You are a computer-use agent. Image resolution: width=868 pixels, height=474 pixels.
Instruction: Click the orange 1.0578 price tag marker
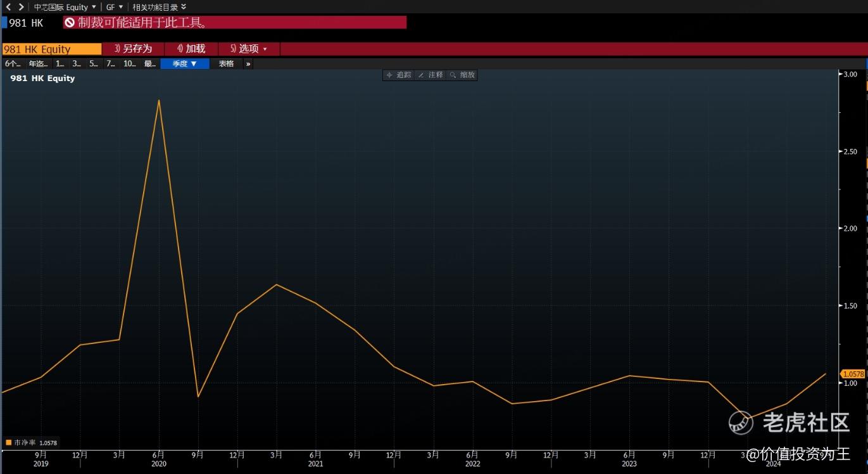point(853,375)
